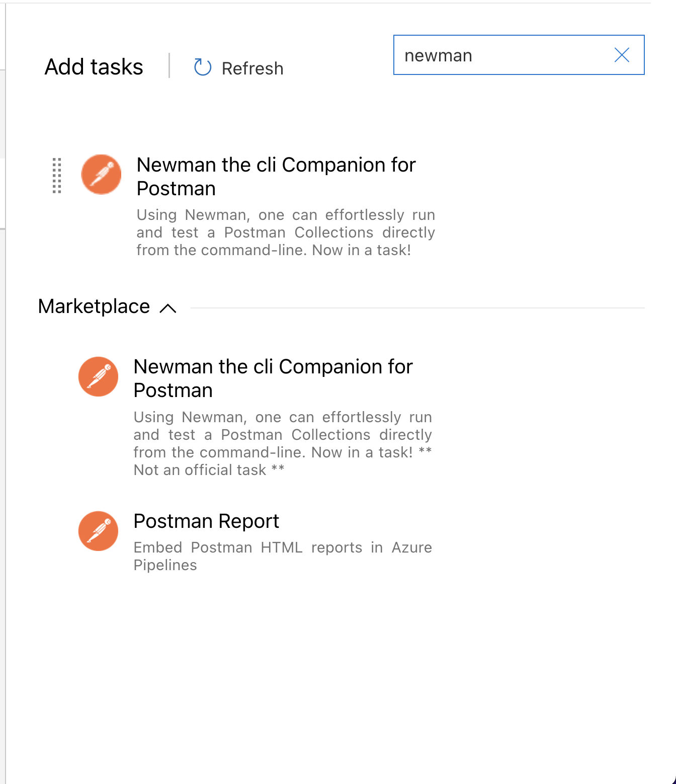The height and width of the screenshot is (784, 676).
Task: Click the divider line right of Marketplace
Action: tap(417, 308)
